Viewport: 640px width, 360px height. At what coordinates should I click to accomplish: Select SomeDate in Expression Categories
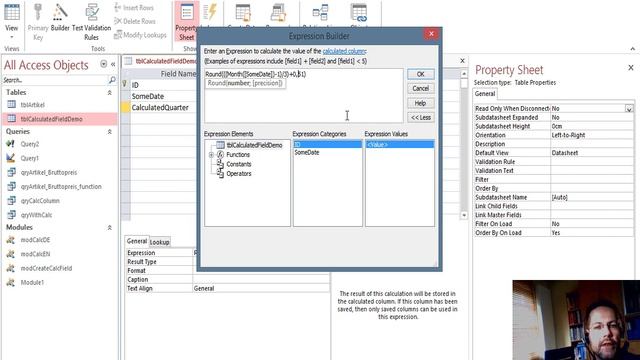[307, 153]
